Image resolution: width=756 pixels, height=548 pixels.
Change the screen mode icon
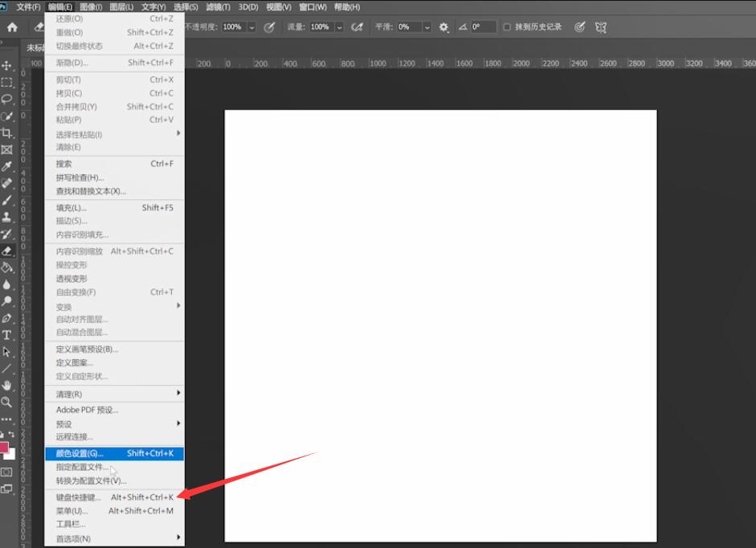[x=6, y=489]
